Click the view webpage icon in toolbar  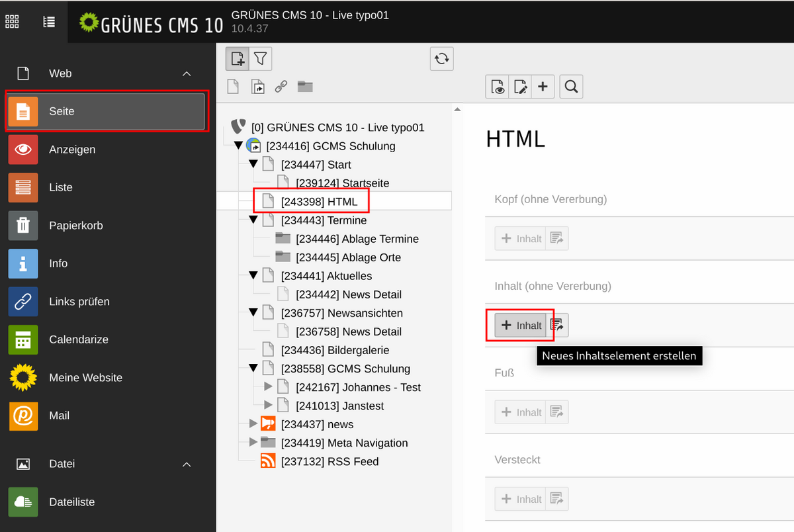point(498,86)
